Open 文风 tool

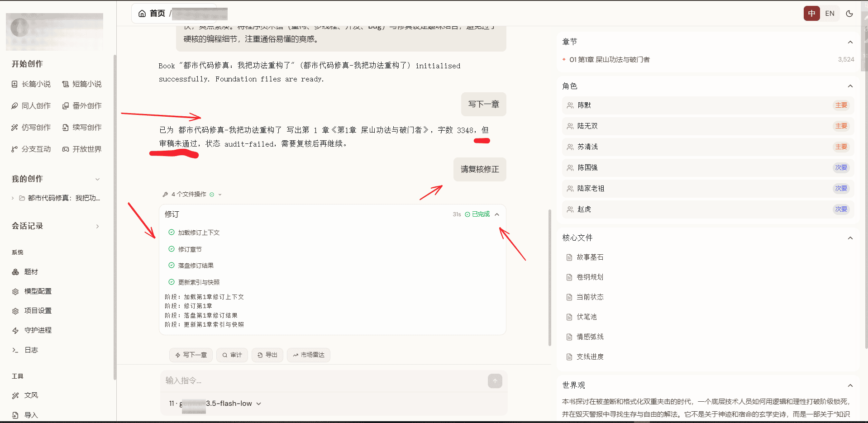[25, 395]
